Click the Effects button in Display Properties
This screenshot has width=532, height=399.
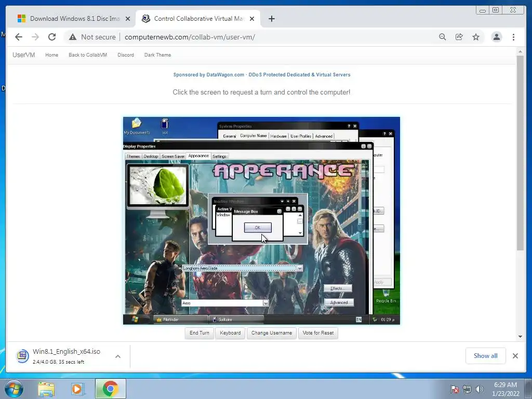coord(338,288)
